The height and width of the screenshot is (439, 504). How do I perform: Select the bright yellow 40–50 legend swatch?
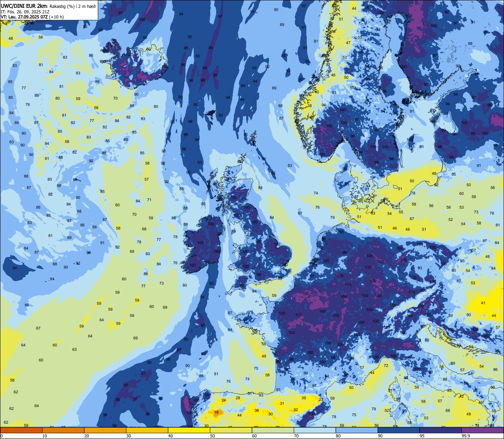189,430
